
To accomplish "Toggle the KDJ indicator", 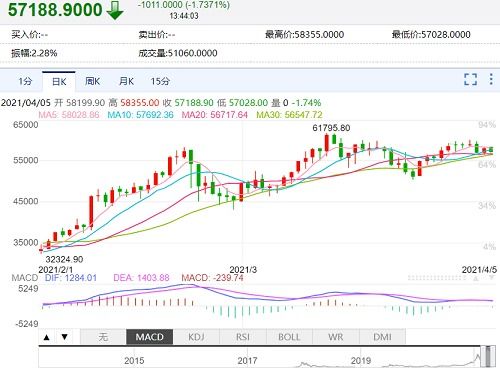I will coord(196,337).
